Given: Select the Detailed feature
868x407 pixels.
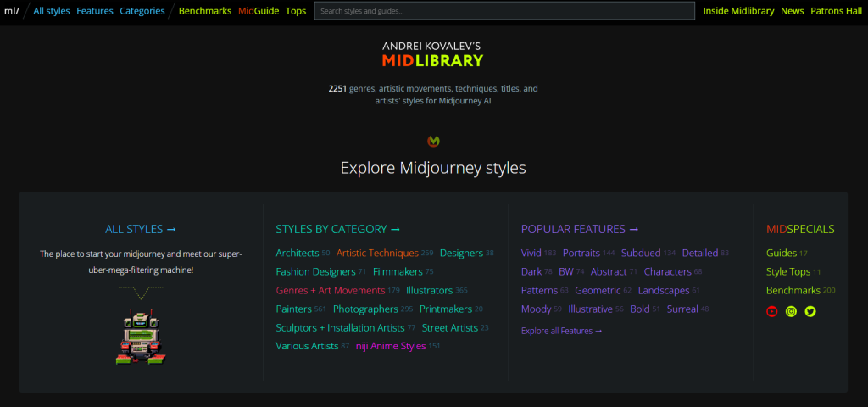Looking at the screenshot, I should pyautogui.click(x=699, y=253).
